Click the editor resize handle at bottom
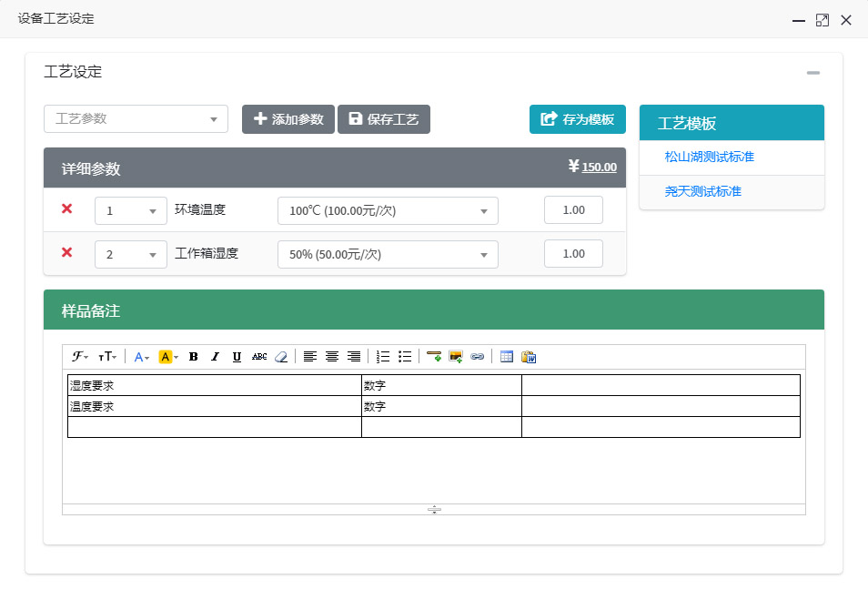The width and height of the screenshot is (868, 610). tap(434, 510)
